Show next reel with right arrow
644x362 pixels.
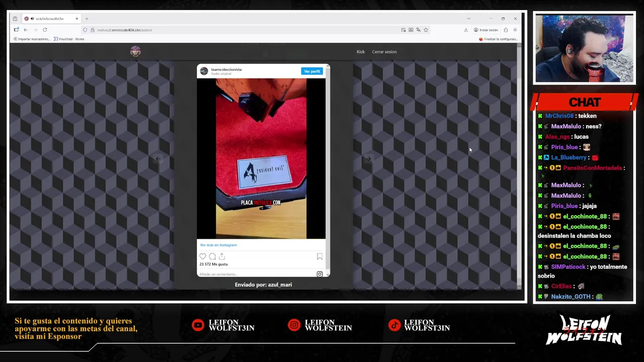[369, 158]
